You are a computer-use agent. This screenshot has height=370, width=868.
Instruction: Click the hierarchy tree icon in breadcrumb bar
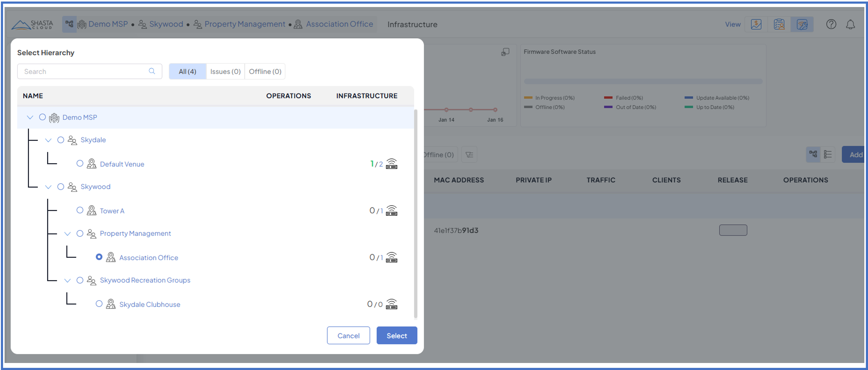pos(69,24)
